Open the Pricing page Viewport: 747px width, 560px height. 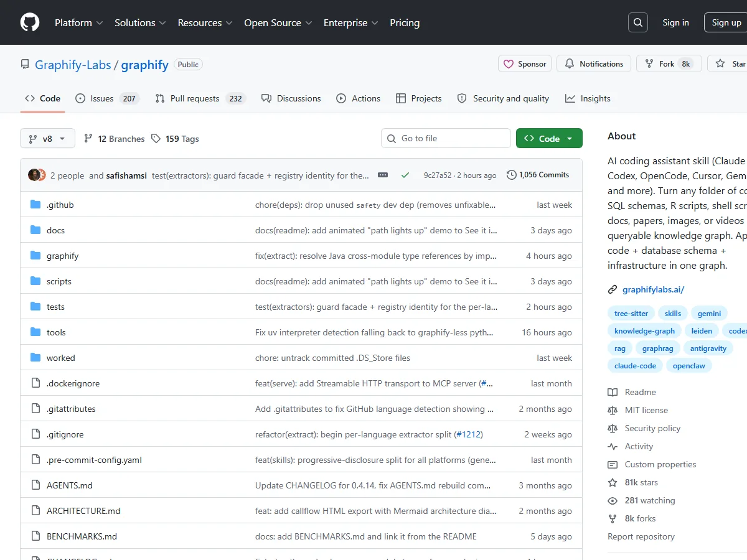pos(405,22)
